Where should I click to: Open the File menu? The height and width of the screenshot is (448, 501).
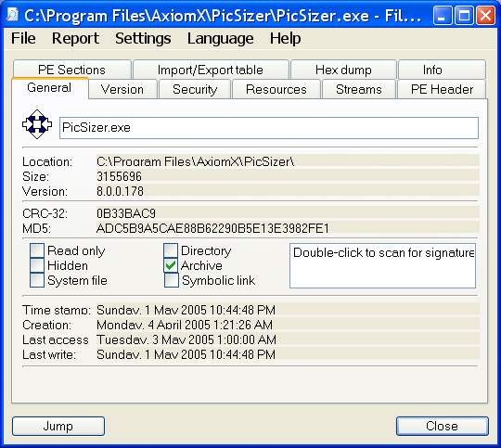click(23, 38)
